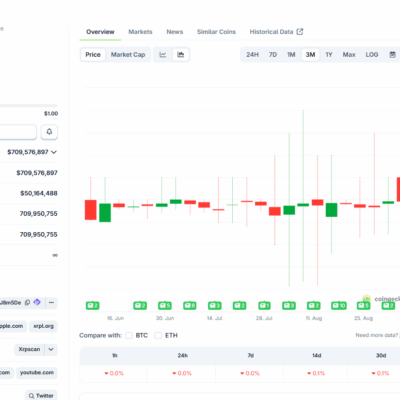Open the youtube.com community link
This screenshot has width=400, height=400.
37,373
